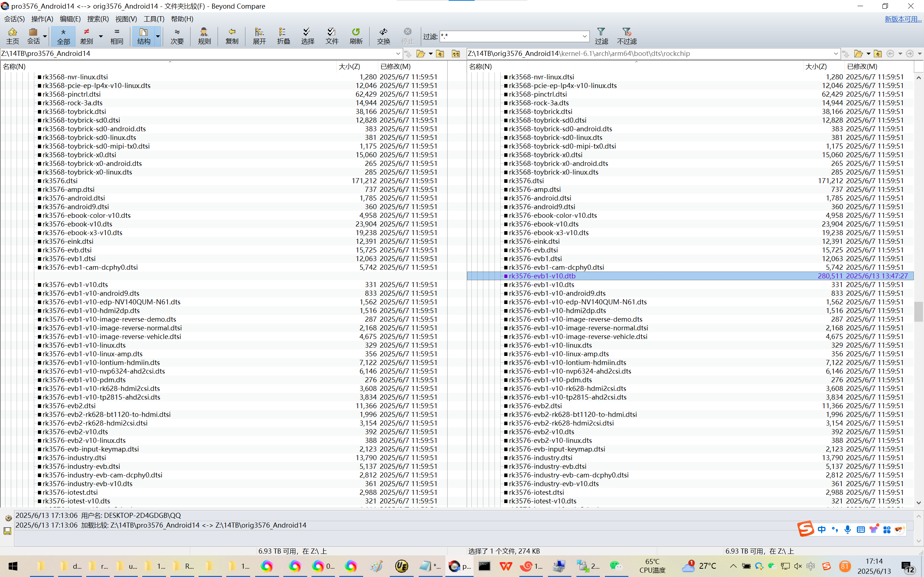Click the 折叠 collapse all folders icon
This screenshot has height=577, width=924.
283,36
